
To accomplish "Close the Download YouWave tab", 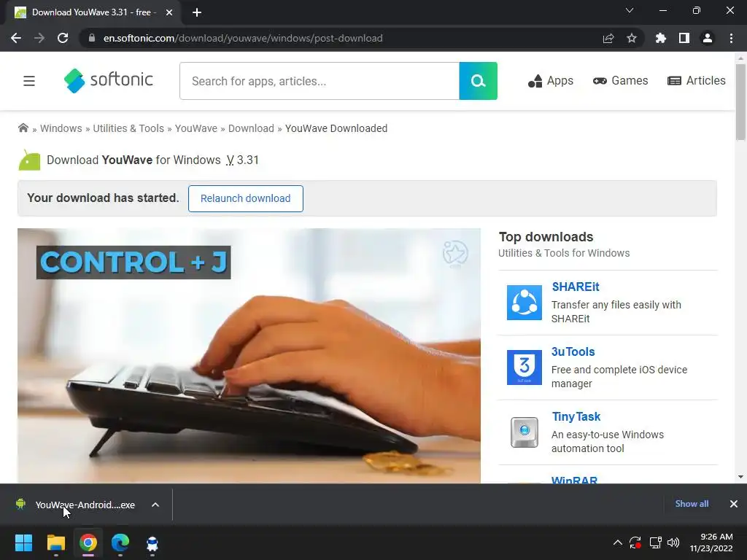I will click(169, 12).
